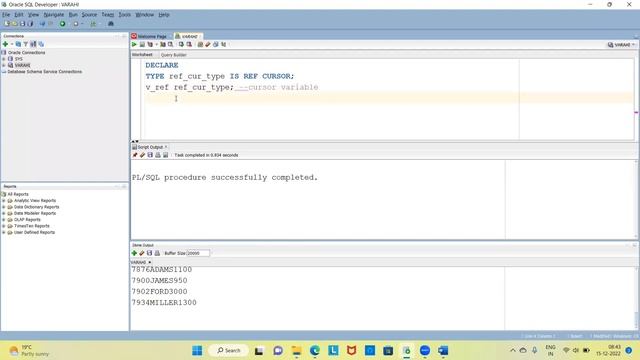Enable DBMS output with green plus icon
Viewport: 640px width, 360px height.
[134, 253]
